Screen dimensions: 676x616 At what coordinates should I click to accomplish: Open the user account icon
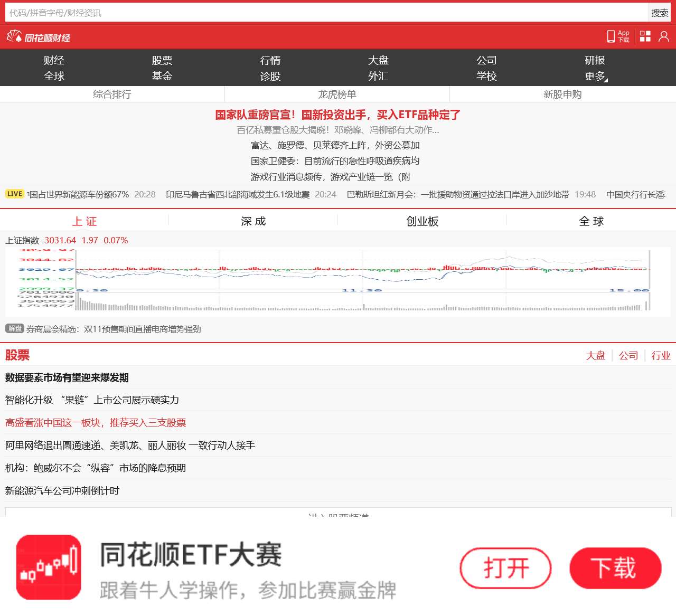pos(664,36)
